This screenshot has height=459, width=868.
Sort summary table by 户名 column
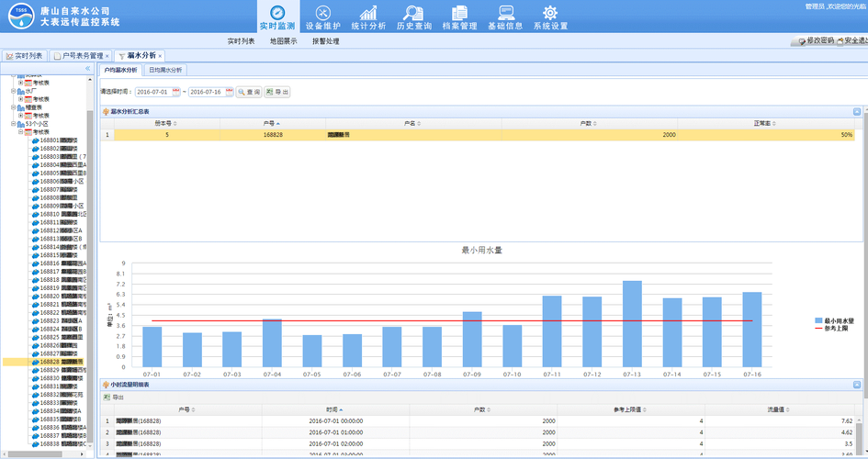click(x=413, y=123)
